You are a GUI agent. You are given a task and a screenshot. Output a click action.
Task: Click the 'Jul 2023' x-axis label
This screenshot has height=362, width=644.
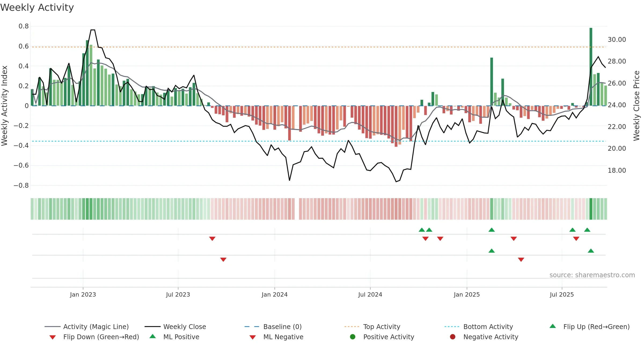[178, 294]
